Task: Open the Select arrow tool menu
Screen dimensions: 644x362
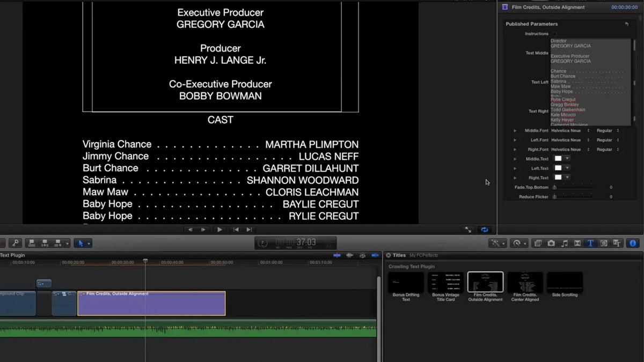Action: tap(83, 243)
